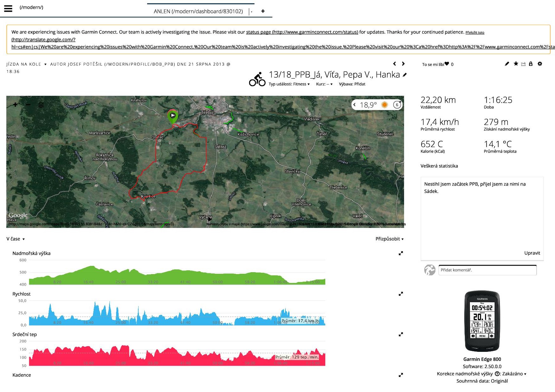Expand the V čase dropdown

coord(16,239)
